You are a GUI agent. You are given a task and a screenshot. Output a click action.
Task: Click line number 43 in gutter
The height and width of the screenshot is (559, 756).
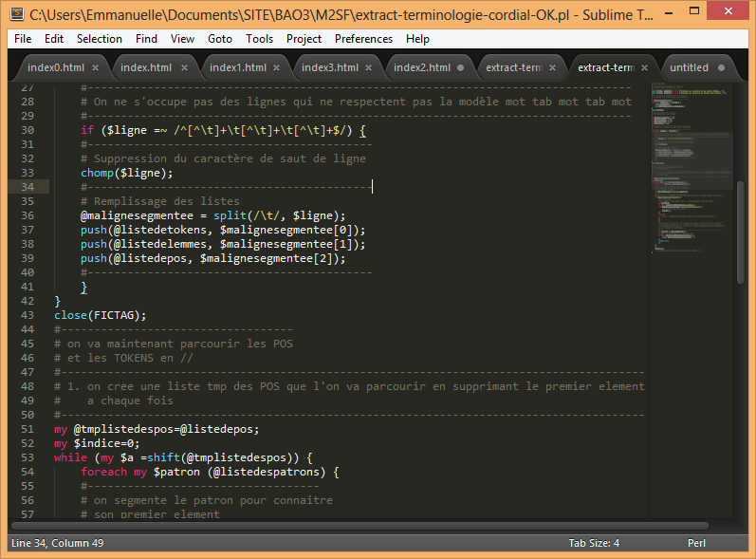point(28,315)
